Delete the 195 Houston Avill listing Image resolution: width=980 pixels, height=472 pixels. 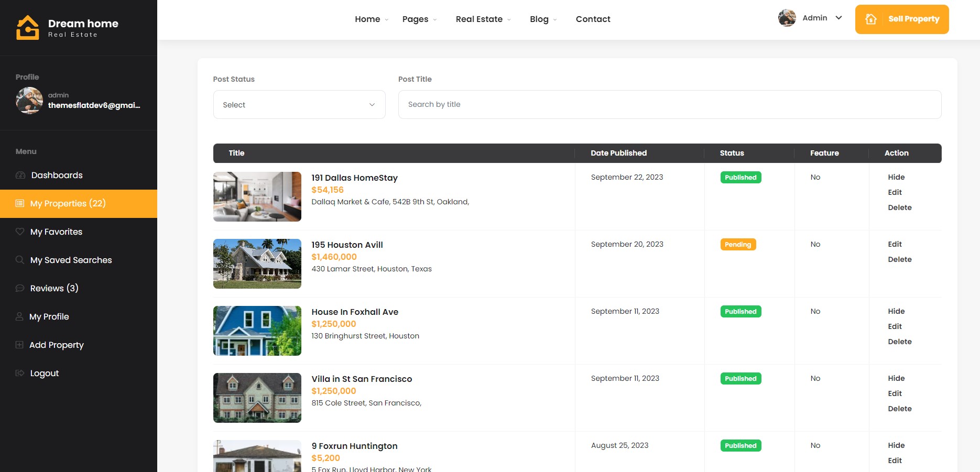tap(900, 259)
